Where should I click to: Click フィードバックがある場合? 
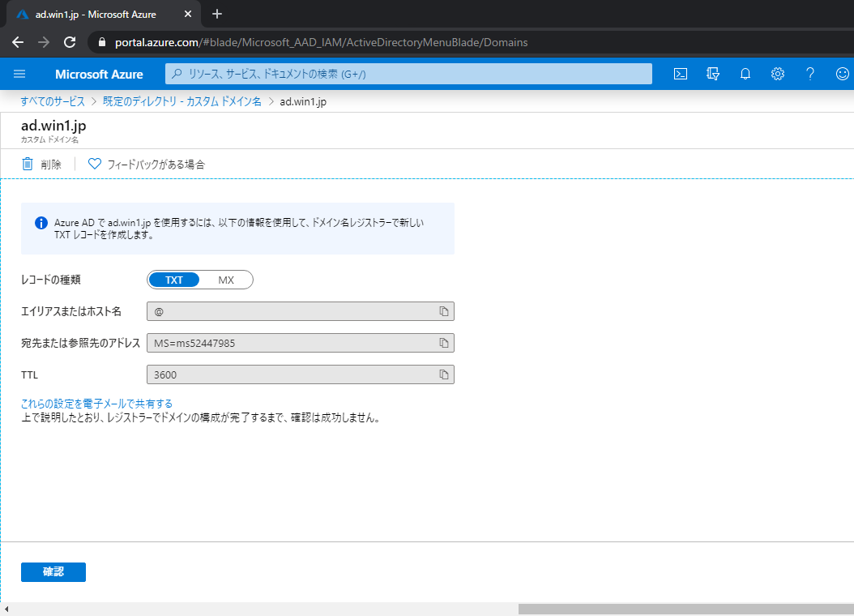pos(156,165)
